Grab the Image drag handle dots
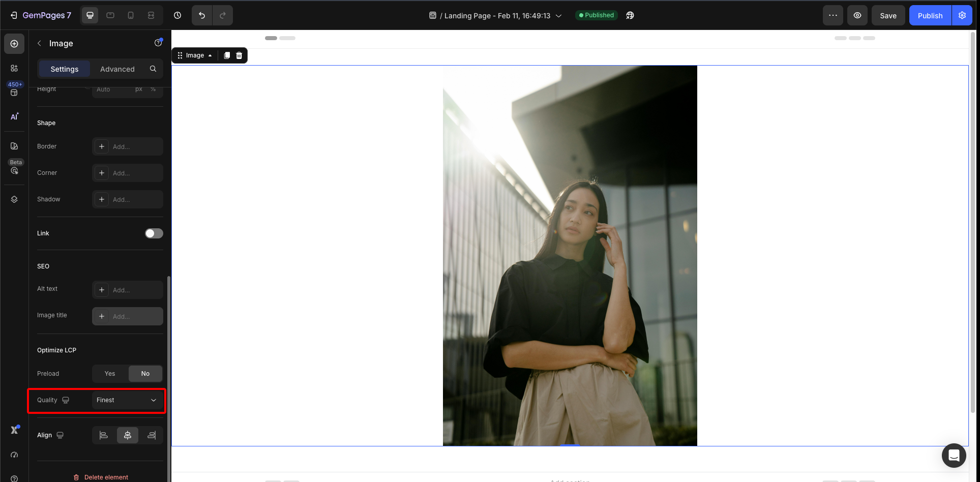 [x=180, y=55]
